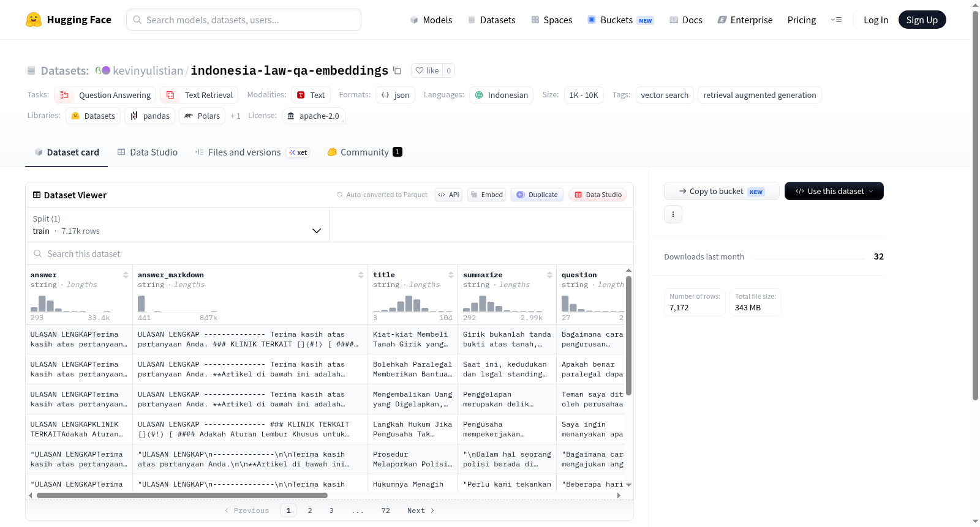Click the Polars library tag

(x=202, y=116)
